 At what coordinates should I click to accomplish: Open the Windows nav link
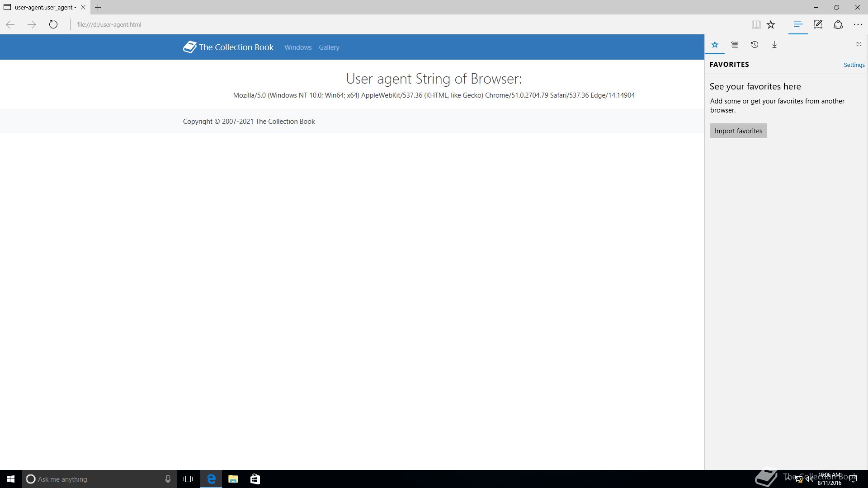pyautogui.click(x=298, y=47)
